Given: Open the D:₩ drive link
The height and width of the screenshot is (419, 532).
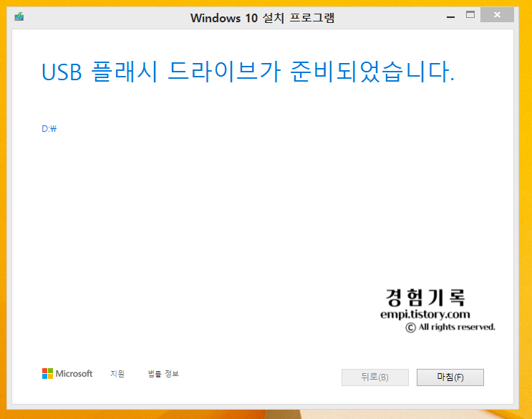Looking at the screenshot, I should click(x=49, y=129).
